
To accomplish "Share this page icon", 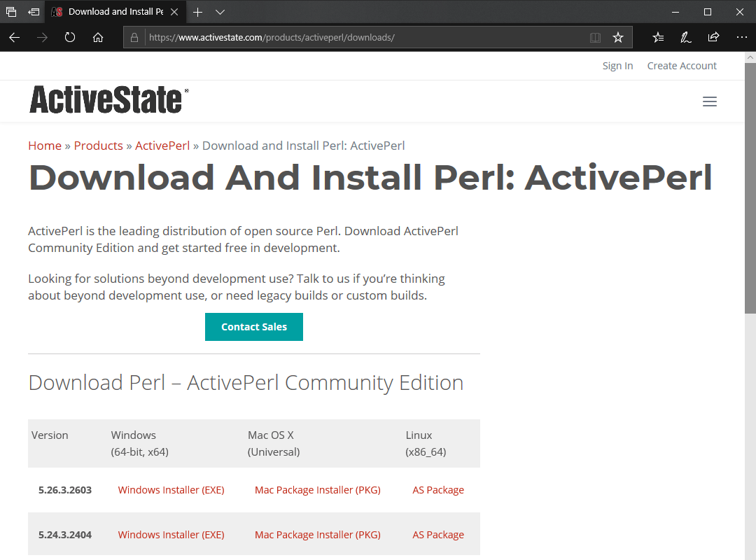I will 713,37.
